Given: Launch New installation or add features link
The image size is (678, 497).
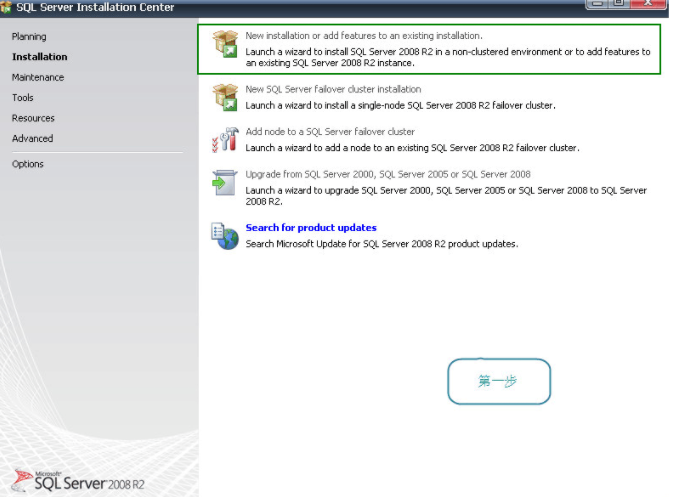Looking at the screenshot, I should tap(364, 36).
